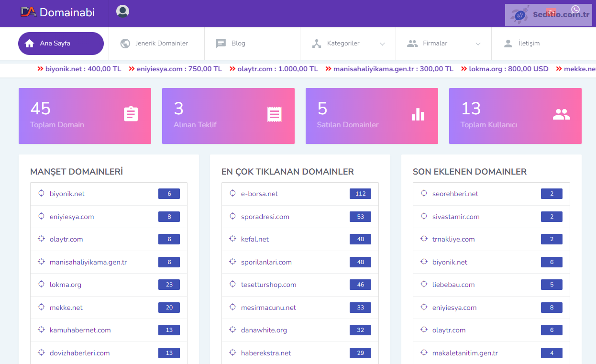Click the globe icon beside Jenerik Domainler
The image size is (596, 364).
point(124,43)
